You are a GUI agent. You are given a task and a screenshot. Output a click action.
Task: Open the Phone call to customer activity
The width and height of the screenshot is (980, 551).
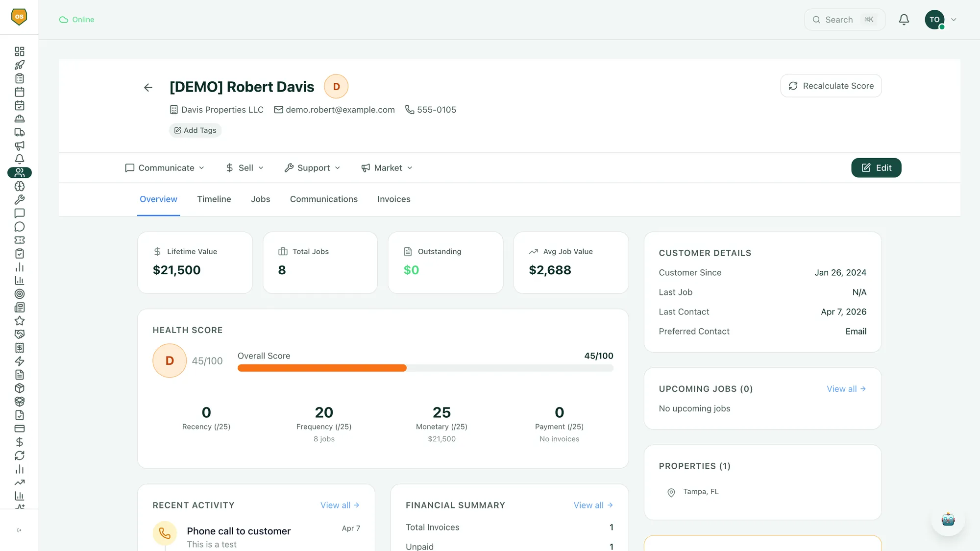point(256,536)
